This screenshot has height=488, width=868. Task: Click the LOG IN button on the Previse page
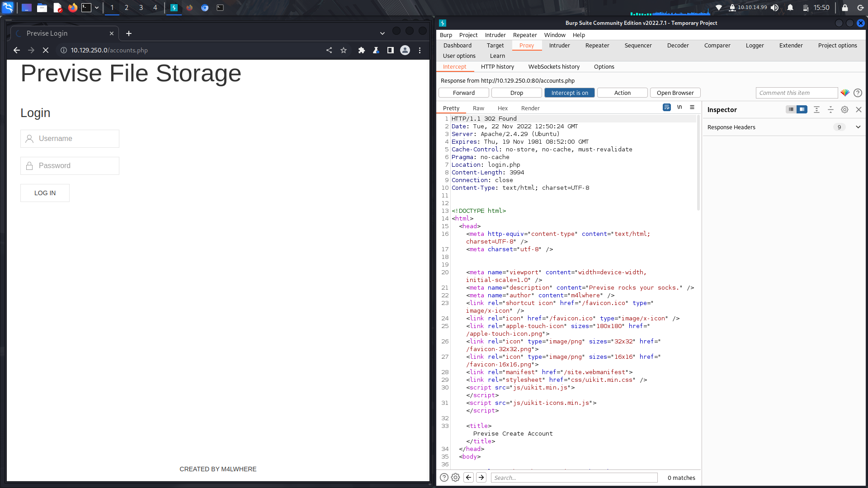(x=45, y=193)
